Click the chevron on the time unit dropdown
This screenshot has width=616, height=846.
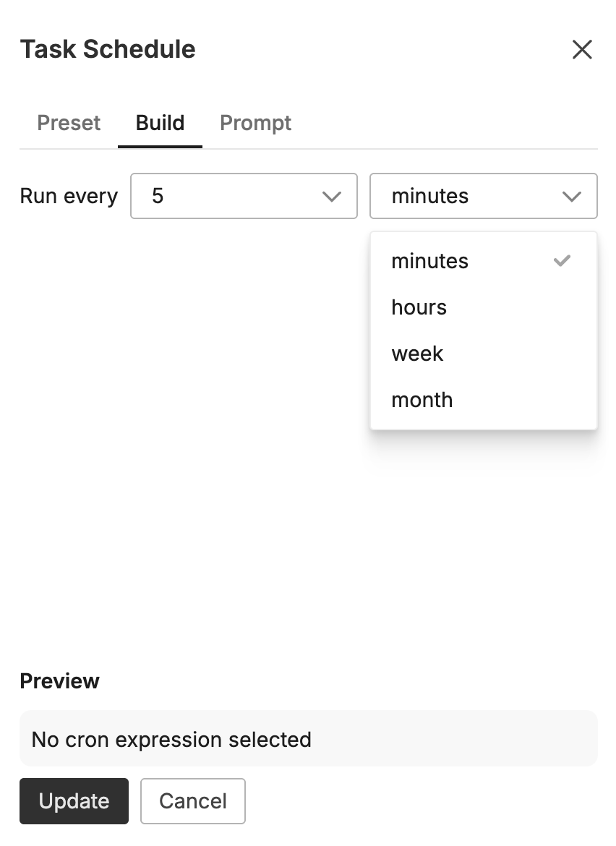click(572, 196)
